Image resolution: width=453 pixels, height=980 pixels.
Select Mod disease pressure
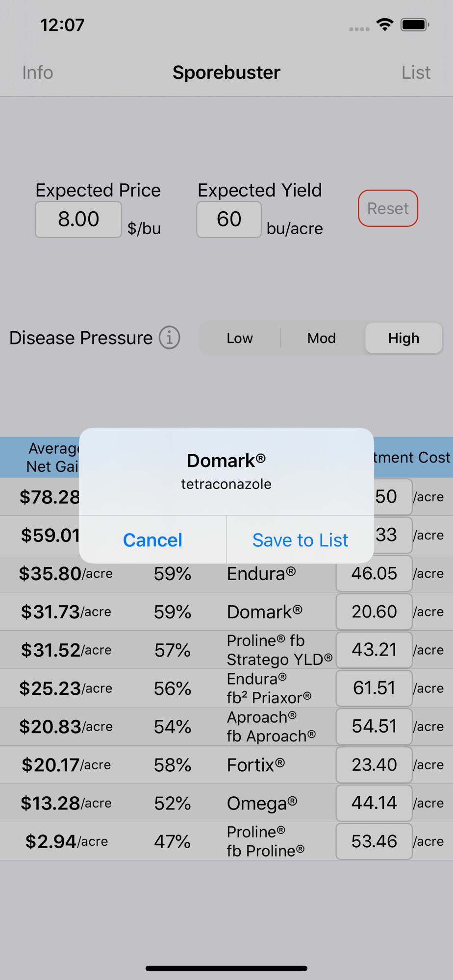point(322,338)
